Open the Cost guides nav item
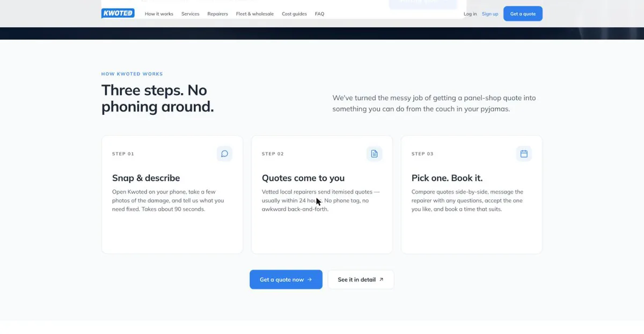This screenshot has height=334, width=644. click(294, 14)
